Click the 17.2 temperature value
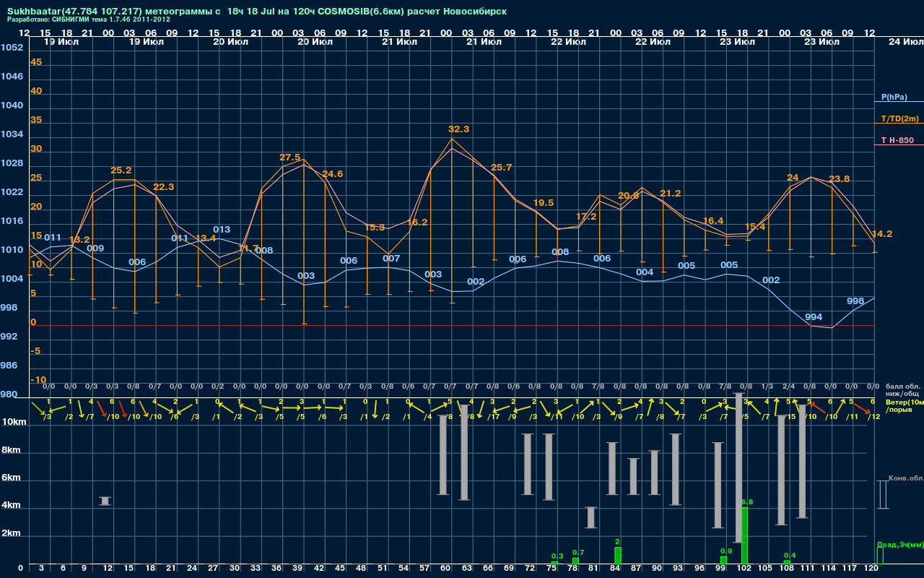The width and height of the screenshot is (924, 578). (x=586, y=217)
